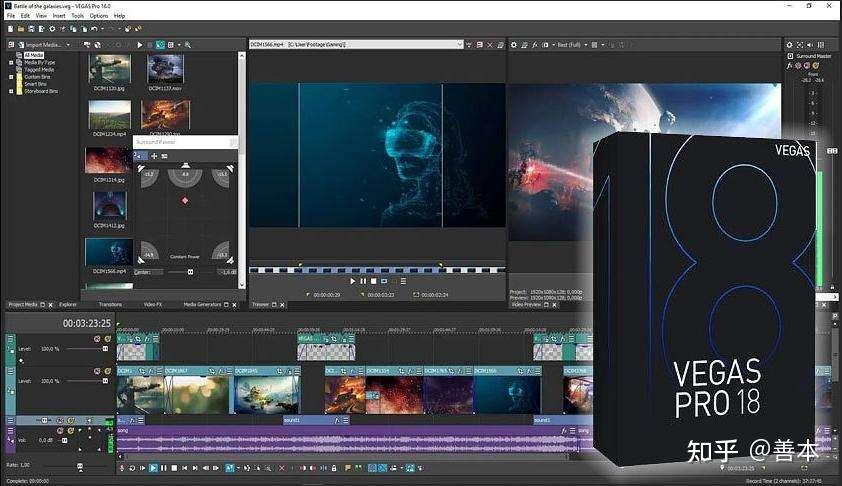
Task: Switch to the Explorer tab
Action: [68, 304]
